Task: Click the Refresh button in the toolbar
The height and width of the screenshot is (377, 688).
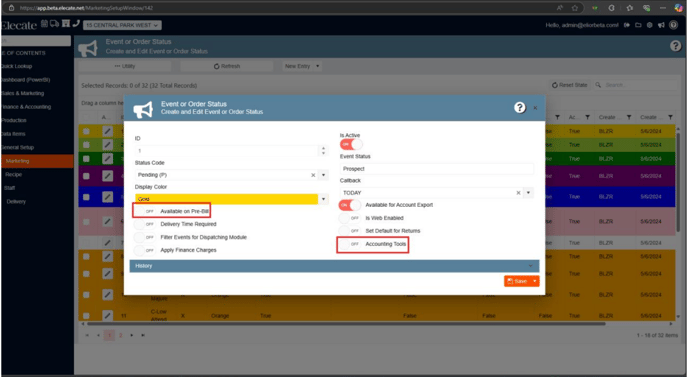Action: [x=227, y=66]
